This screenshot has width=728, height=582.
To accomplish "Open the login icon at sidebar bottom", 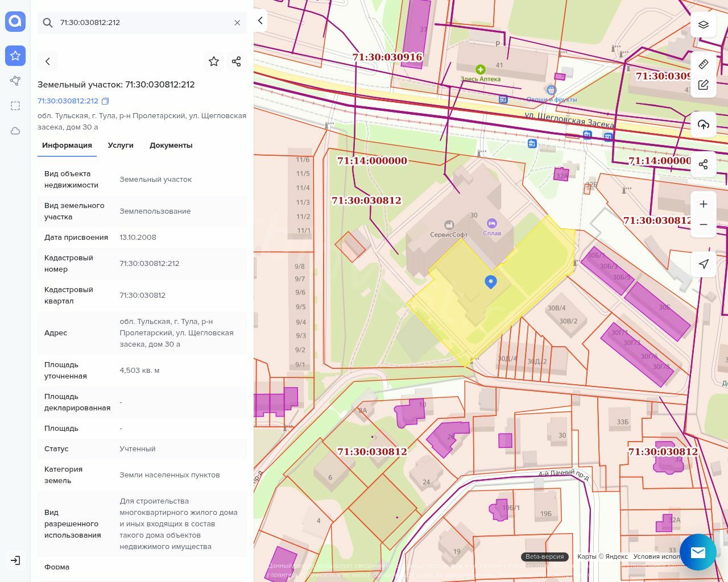I will 15,560.
